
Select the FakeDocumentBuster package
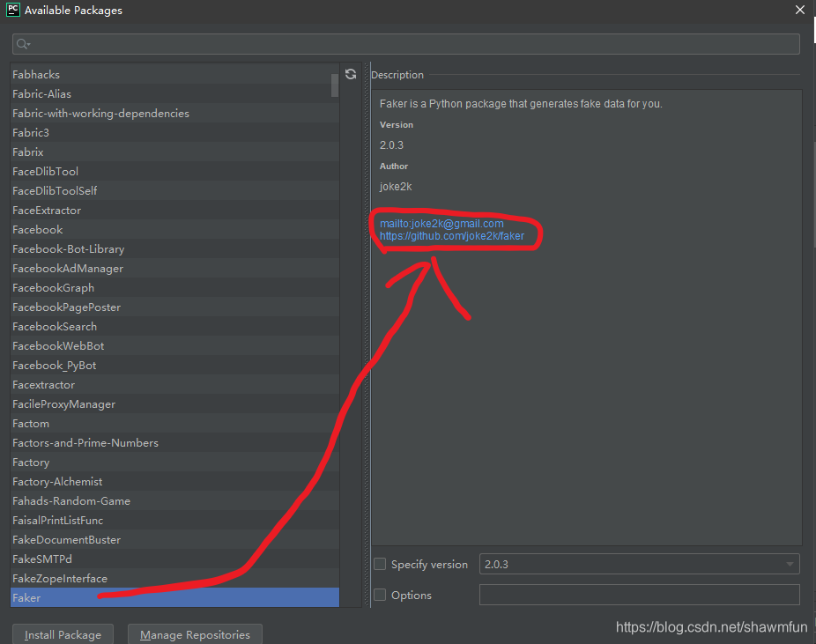click(x=174, y=540)
